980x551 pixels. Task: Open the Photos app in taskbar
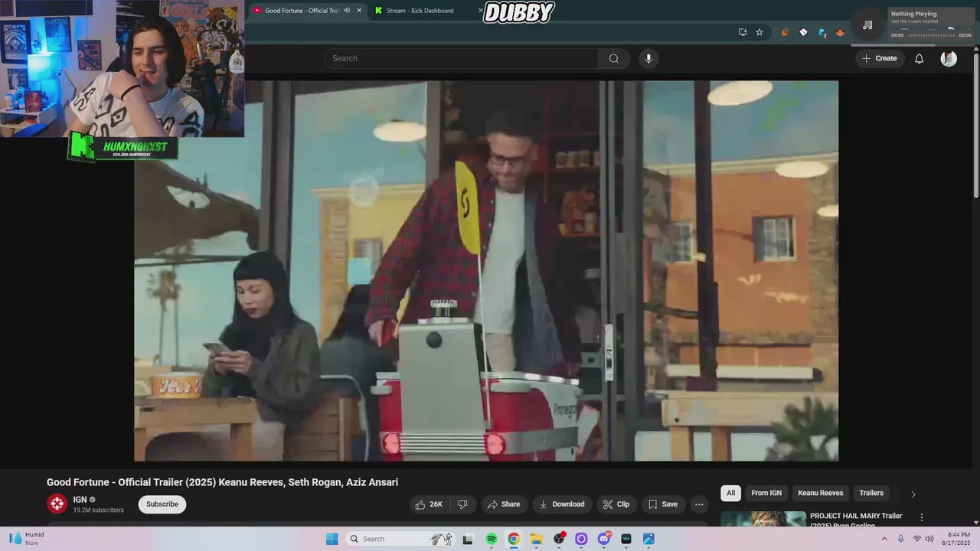pyautogui.click(x=648, y=539)
